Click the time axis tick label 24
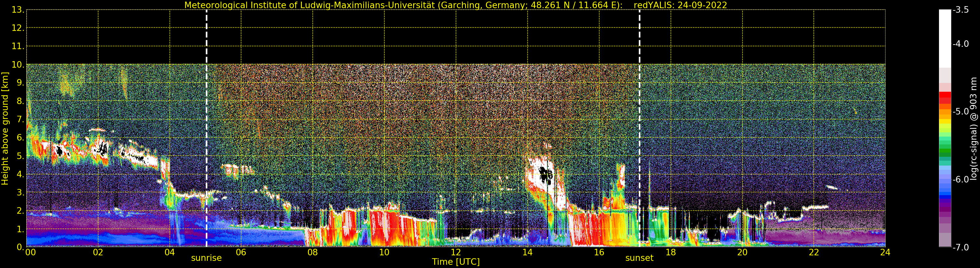This screenshot has height=268, width=980. pyautogui.click(x=885, y=252)
